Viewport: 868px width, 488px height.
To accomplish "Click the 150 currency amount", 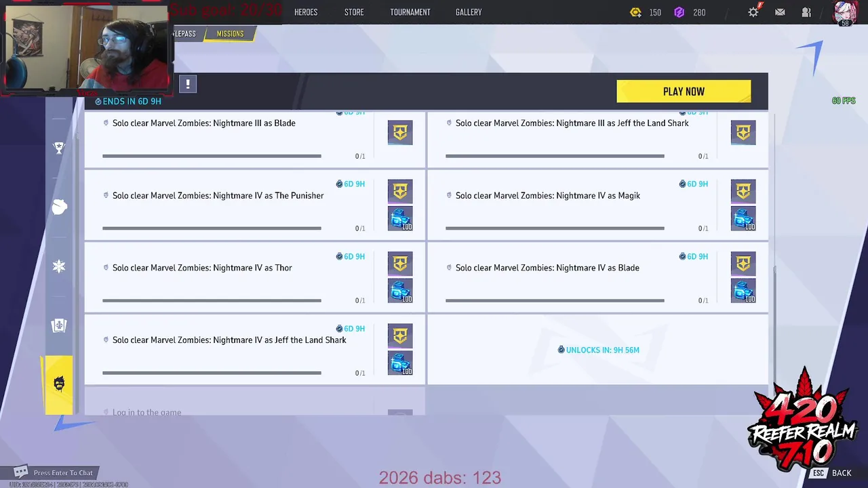I will pyautogui.click(x=655, y=13).
